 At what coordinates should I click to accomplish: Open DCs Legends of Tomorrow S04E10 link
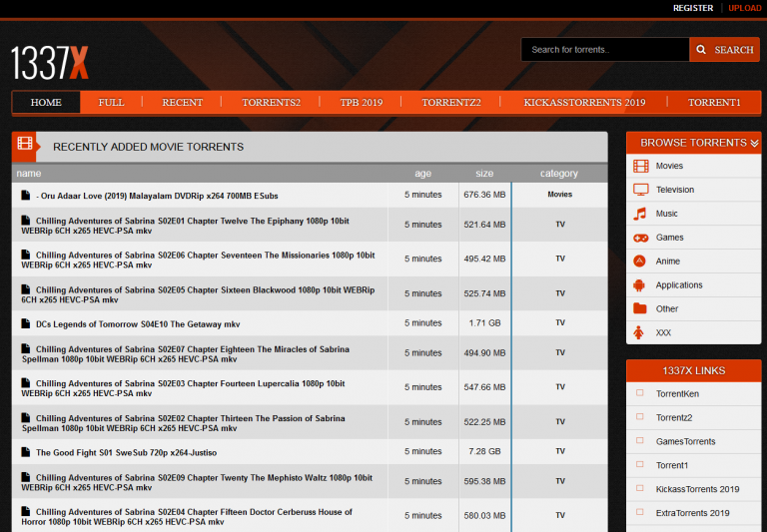click(138, 324)
